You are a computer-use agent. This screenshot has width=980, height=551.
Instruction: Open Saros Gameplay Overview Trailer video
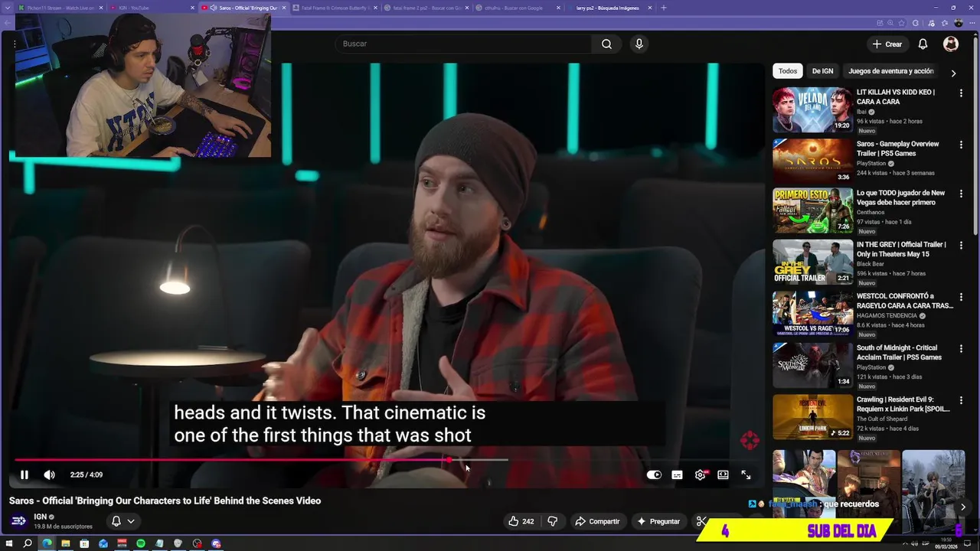tap(812, 161)
